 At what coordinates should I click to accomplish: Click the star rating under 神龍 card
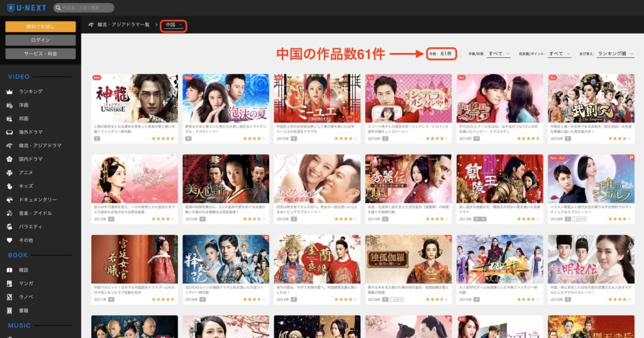click(x=163, y=139)
